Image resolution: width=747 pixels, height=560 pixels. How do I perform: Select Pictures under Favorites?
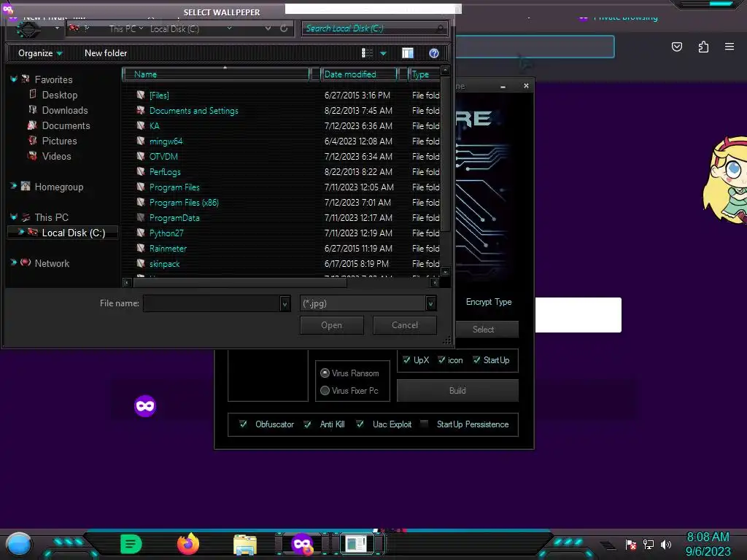(x=59, y=141)
